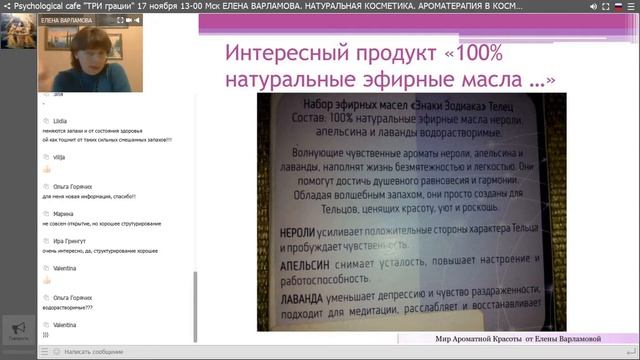The width and height of the screenshot is (640, 360).
Task: Click the avatar icon beside Марина
Action: pos(46,214)
